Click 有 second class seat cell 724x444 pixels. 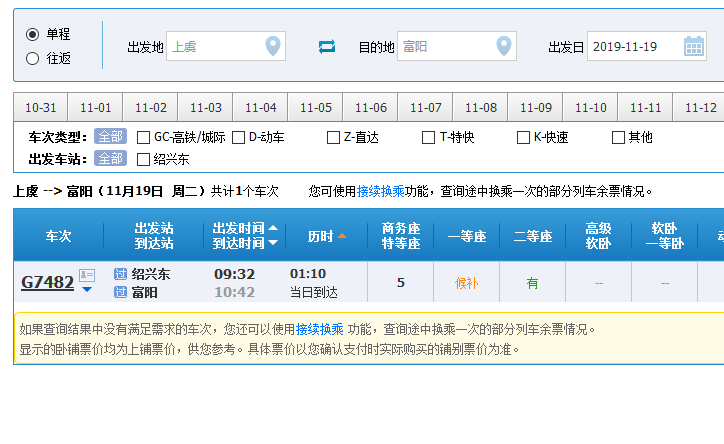coord(532,283)
